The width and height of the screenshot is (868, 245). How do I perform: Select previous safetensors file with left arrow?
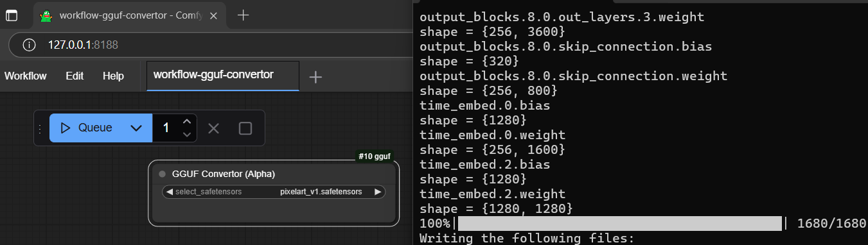click(169, 192)
